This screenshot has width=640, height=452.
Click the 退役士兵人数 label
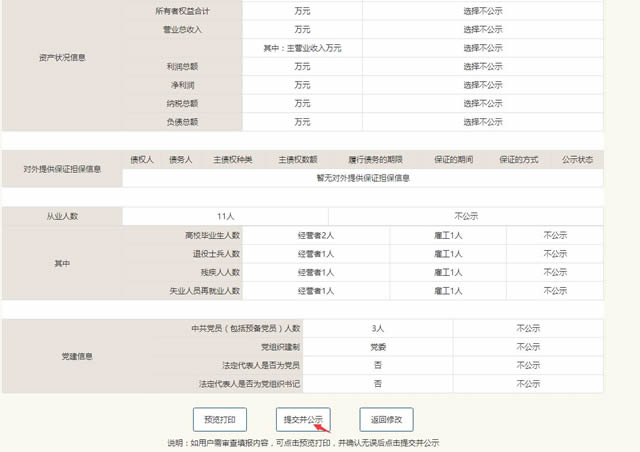pyautogui.click(x=216, y=254)
